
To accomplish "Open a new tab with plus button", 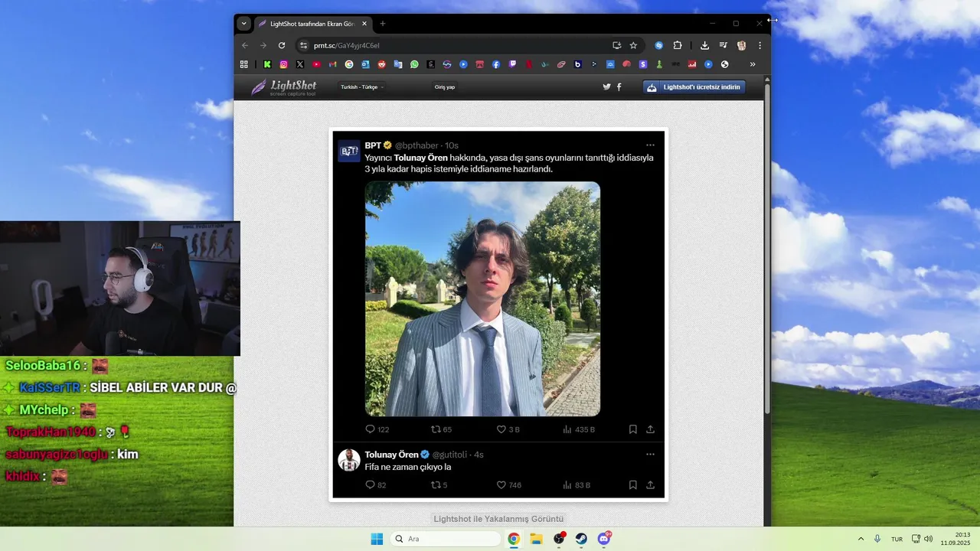I will coord(383,24).
